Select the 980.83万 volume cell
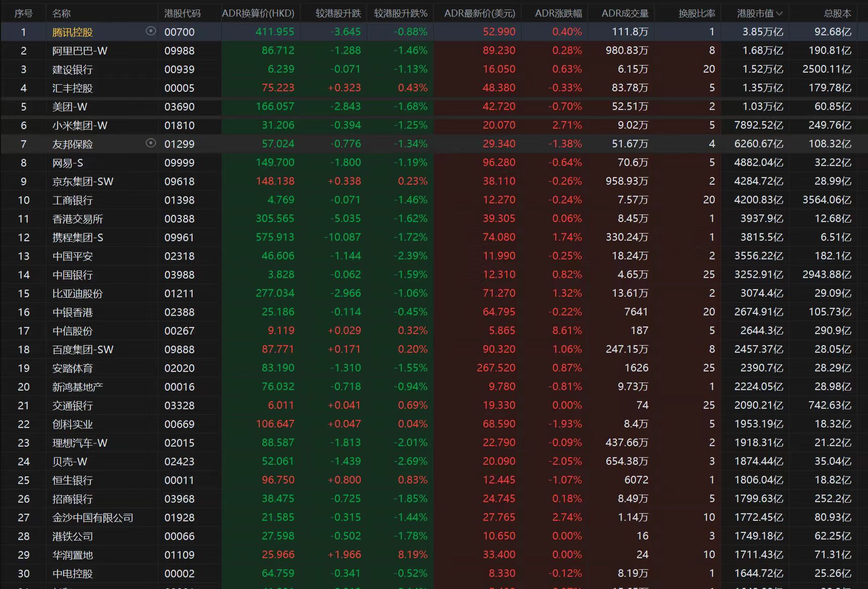This screenshot has width=868, height=589. click(627, 50)
